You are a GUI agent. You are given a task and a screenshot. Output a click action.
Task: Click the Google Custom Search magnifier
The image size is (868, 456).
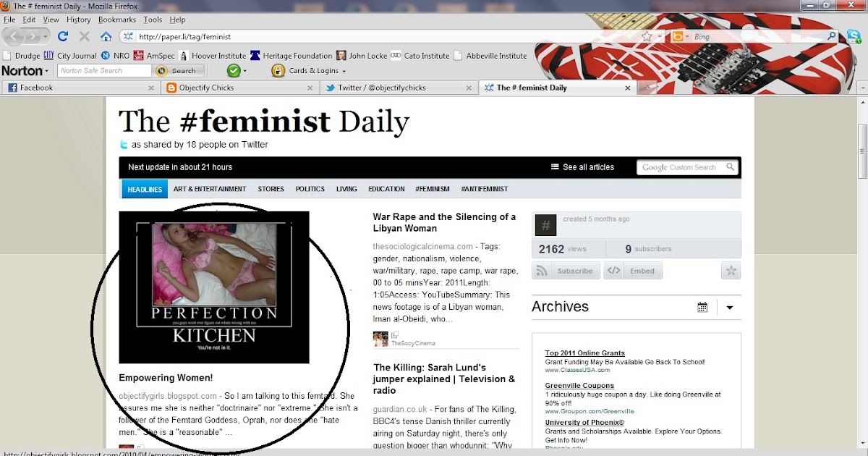(731, 167)
